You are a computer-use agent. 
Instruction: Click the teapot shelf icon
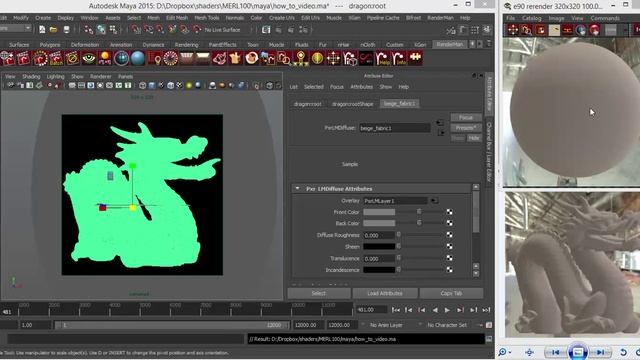(x=235, y=58)
